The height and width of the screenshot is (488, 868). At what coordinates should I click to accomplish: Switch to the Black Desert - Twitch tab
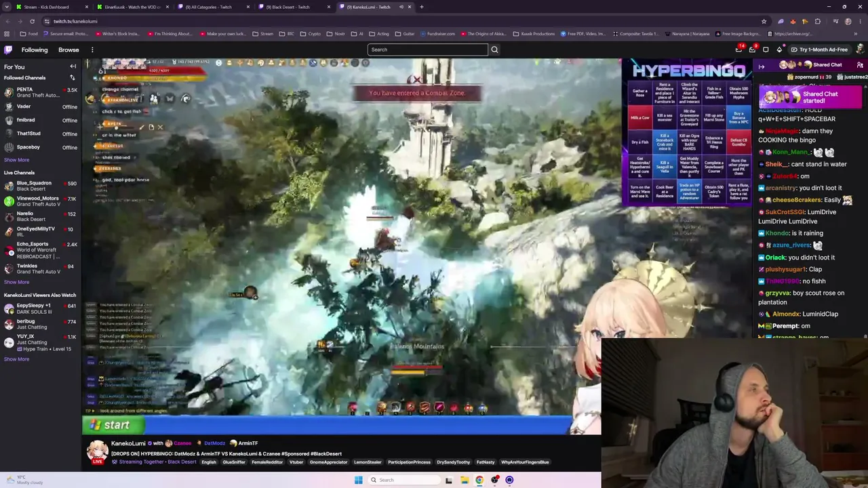click(x=296, y=7)
